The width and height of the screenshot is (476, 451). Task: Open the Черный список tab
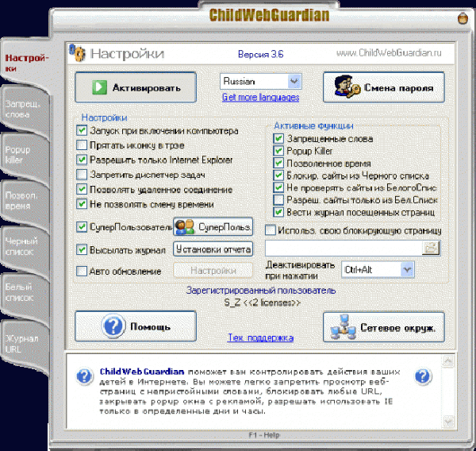pos(25,247)
